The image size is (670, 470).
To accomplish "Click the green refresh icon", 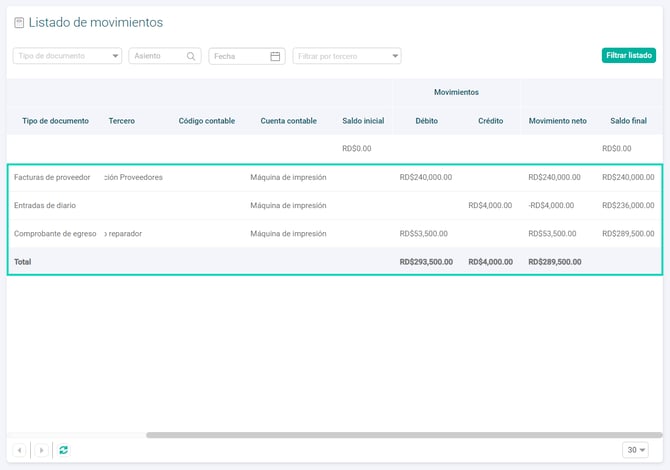I will point(64,450).
